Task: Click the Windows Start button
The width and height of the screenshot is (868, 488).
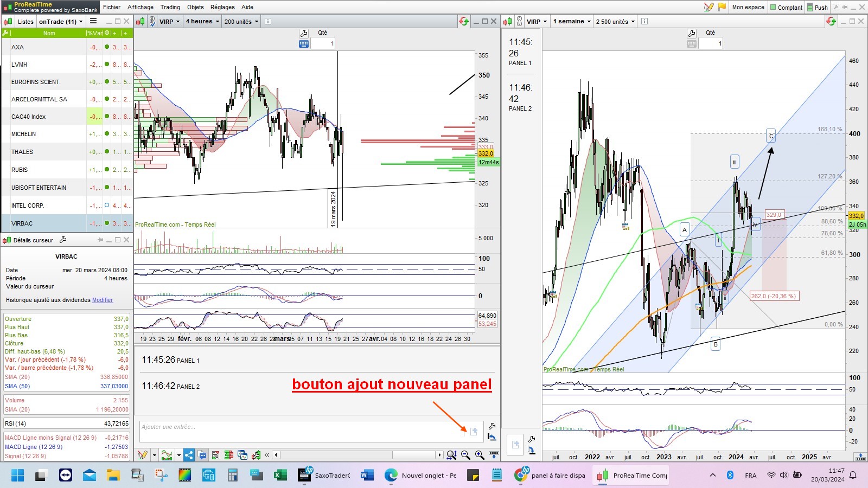Action: (x=17, y=476)
